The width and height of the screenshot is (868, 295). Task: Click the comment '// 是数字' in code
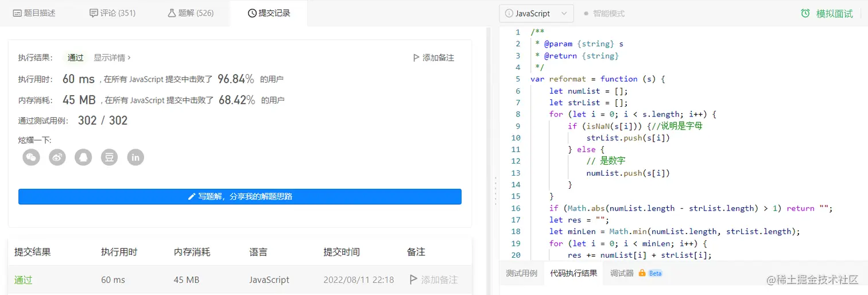(606, 161)
